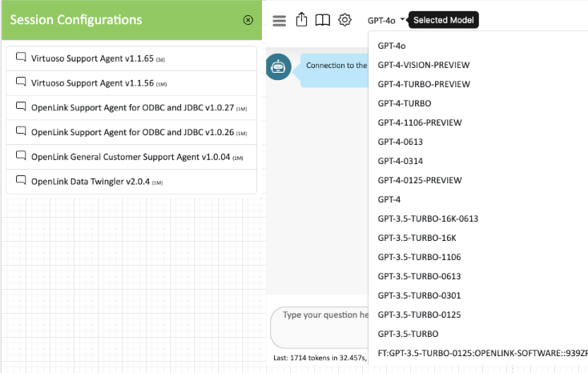Click chat icon beside OpenLink Data Twingler

pos(21,181)
